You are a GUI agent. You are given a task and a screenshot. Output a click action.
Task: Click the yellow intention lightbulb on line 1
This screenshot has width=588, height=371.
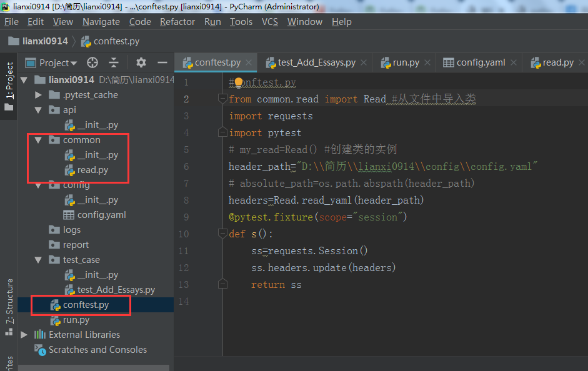pos(239,82)
